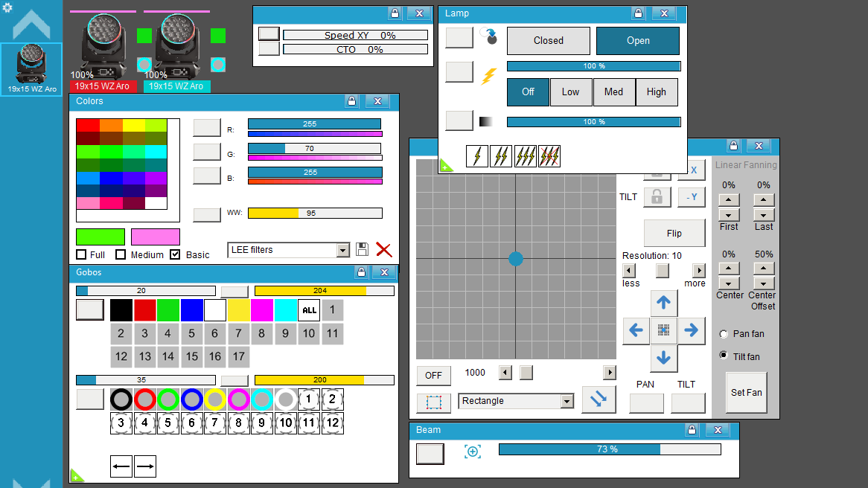Save the color preset with floppy icon
This screenshot has width=868, height=488.
[x=362, y=249]
